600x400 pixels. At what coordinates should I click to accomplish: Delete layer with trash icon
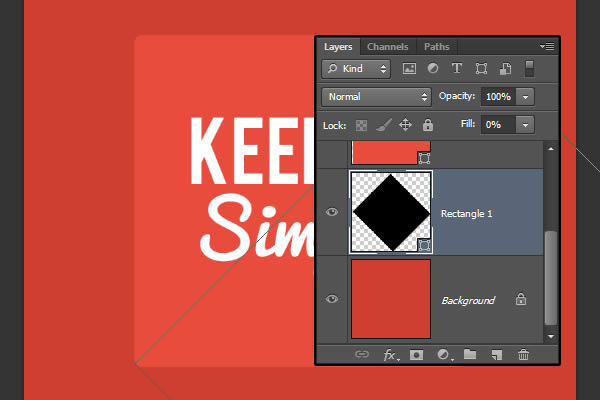coord(523,355)
